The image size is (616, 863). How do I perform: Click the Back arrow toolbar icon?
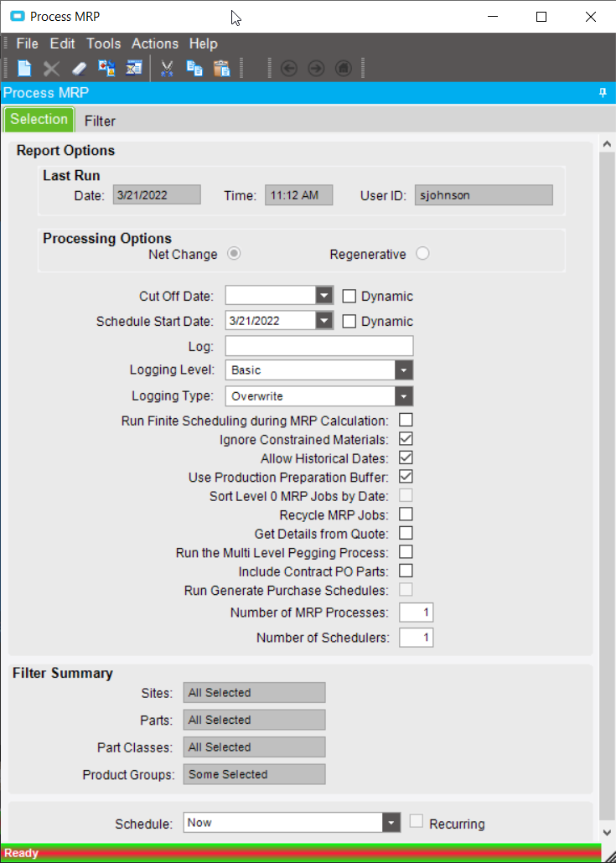pos(288,68)
